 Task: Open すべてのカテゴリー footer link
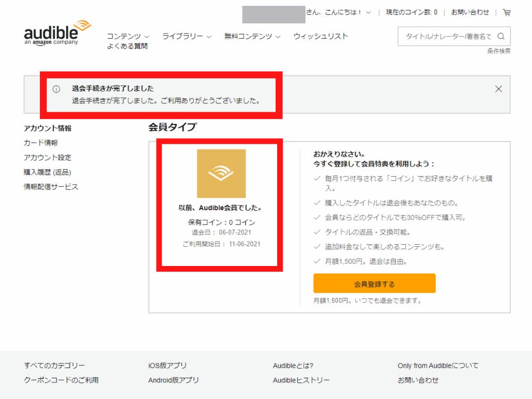click(x=54, y=365)
